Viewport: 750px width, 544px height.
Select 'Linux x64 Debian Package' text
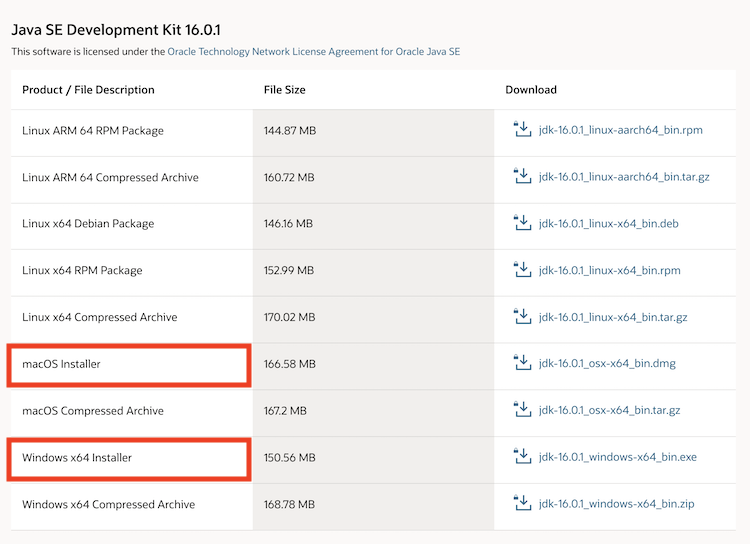[x=88, y=224]
